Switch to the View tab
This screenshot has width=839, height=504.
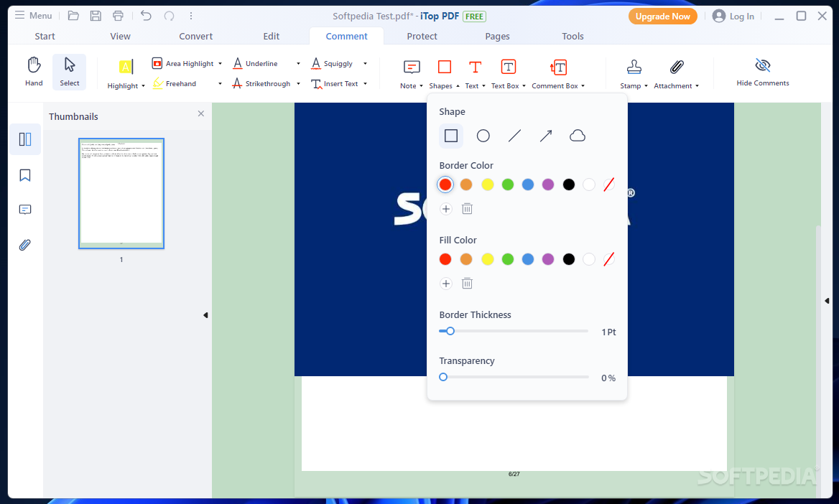[121, 37]
